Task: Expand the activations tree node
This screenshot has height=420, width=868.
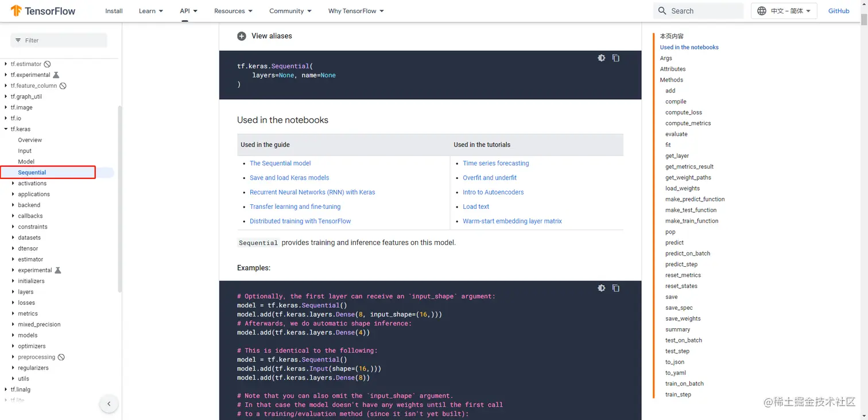Action: 13,184
